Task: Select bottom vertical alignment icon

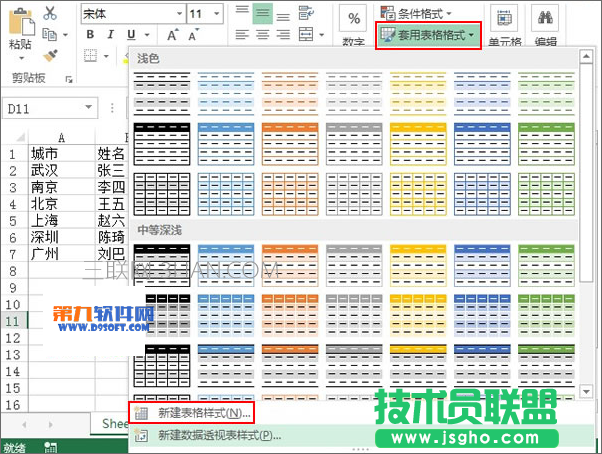Action: [x=283, y=15]
